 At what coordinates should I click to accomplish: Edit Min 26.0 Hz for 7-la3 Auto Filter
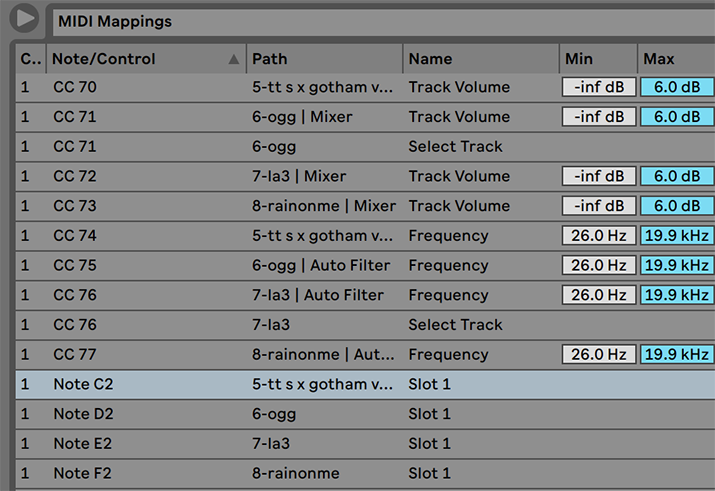[599, 295]
